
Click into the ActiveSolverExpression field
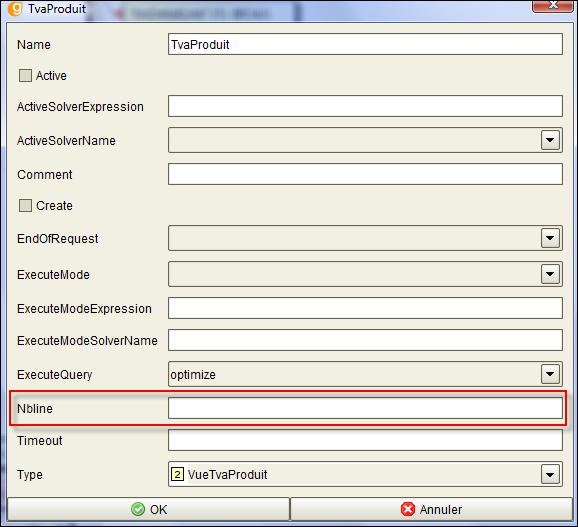(x=365, y=106)
